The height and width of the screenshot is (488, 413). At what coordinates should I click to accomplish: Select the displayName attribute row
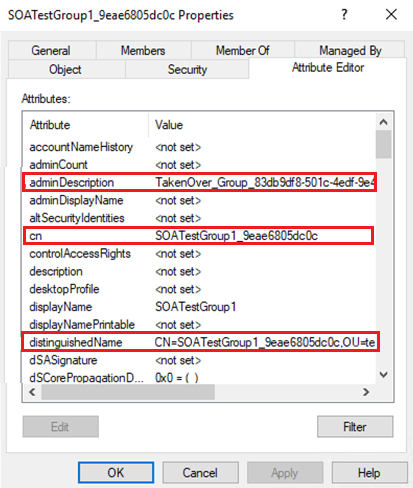(x=199, y=307)
